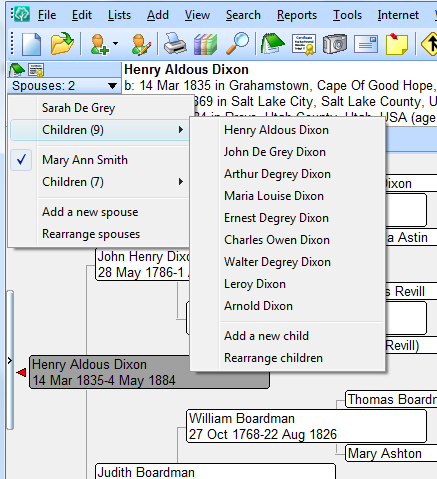Select child Ernest Degrey Dixon
This screenshot has height=479, width=437.
click(x=287, y=218)
